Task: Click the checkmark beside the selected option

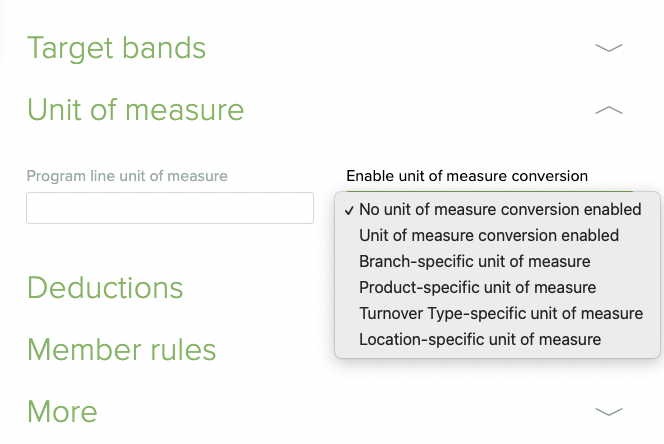Action: click(348, 210)
